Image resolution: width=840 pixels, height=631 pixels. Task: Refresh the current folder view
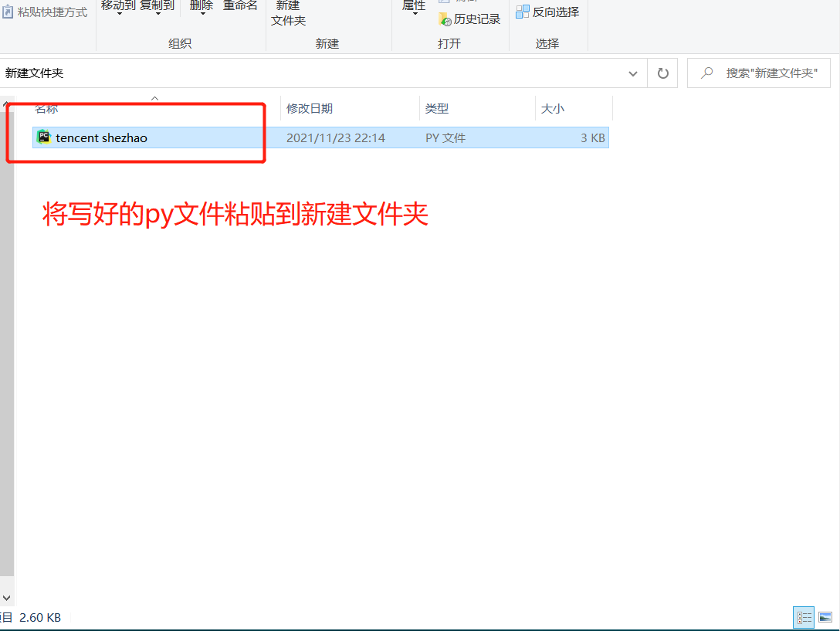(662, 73)
